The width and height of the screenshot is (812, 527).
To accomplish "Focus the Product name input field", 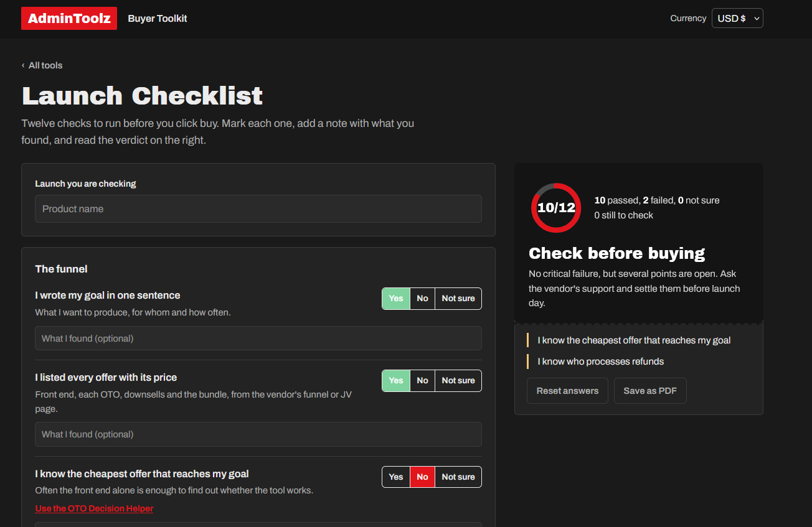I will pos(258,209).
